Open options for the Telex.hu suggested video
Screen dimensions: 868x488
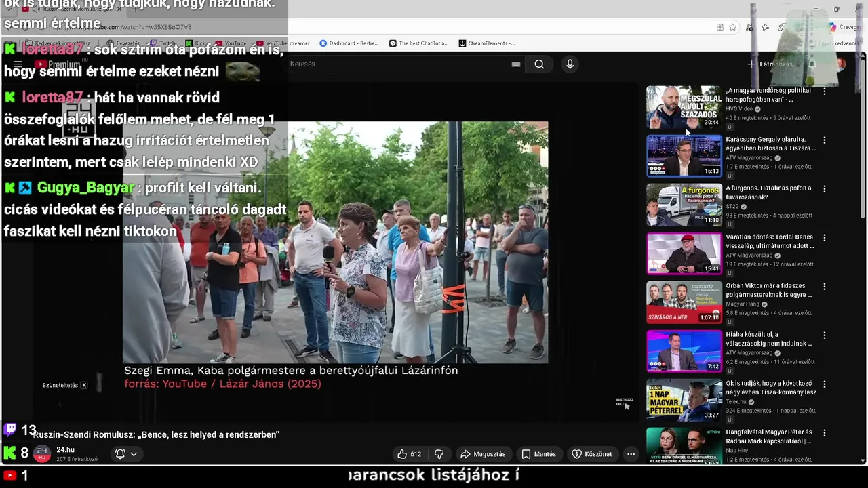point(825,384)
